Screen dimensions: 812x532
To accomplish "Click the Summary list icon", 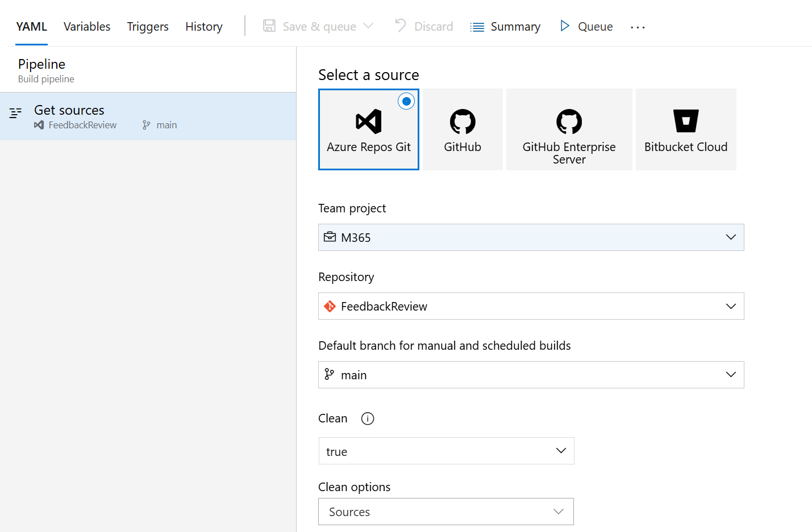I will pos(477,27).
